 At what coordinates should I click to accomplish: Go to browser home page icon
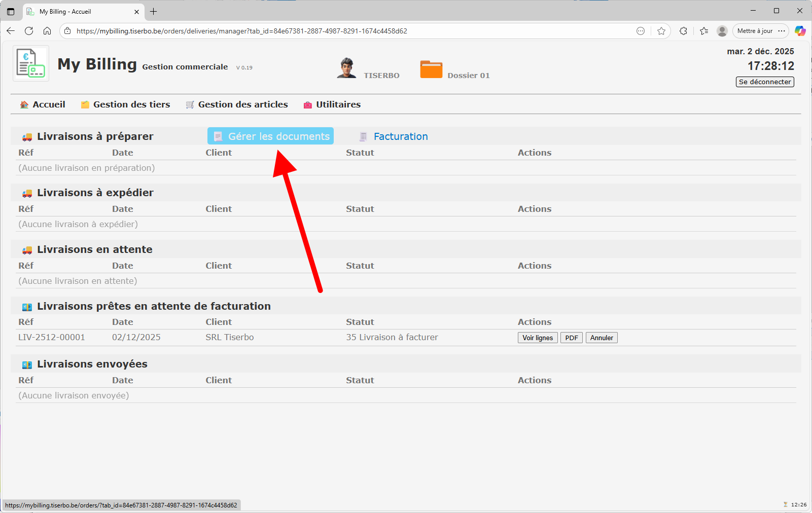(47, 31)
